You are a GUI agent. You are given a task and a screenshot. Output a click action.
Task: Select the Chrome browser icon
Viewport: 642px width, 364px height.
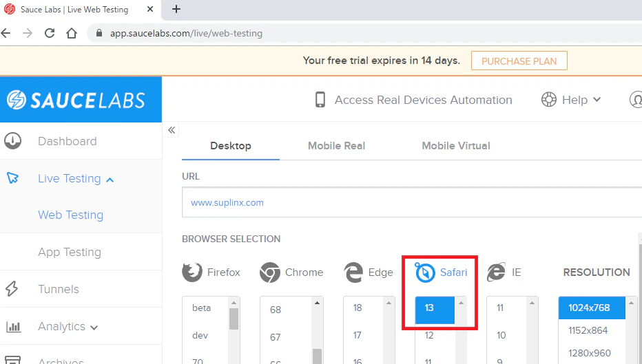(x=270, y=272)
